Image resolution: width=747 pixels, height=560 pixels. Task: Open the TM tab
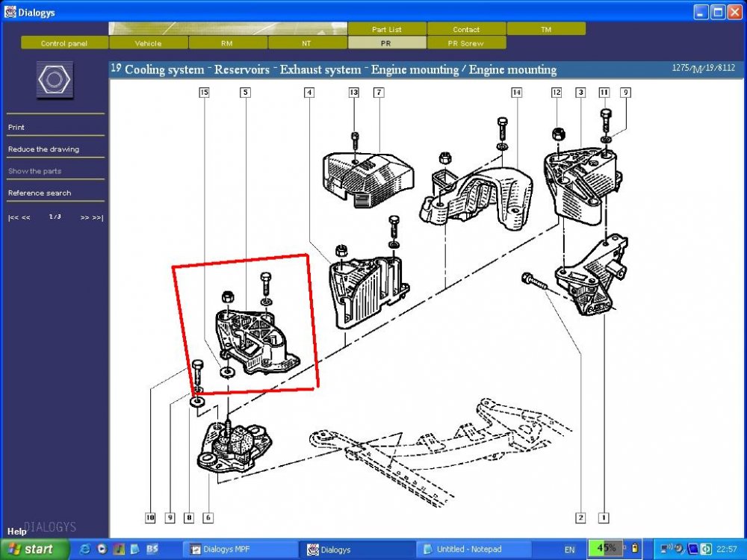(546, 29)
